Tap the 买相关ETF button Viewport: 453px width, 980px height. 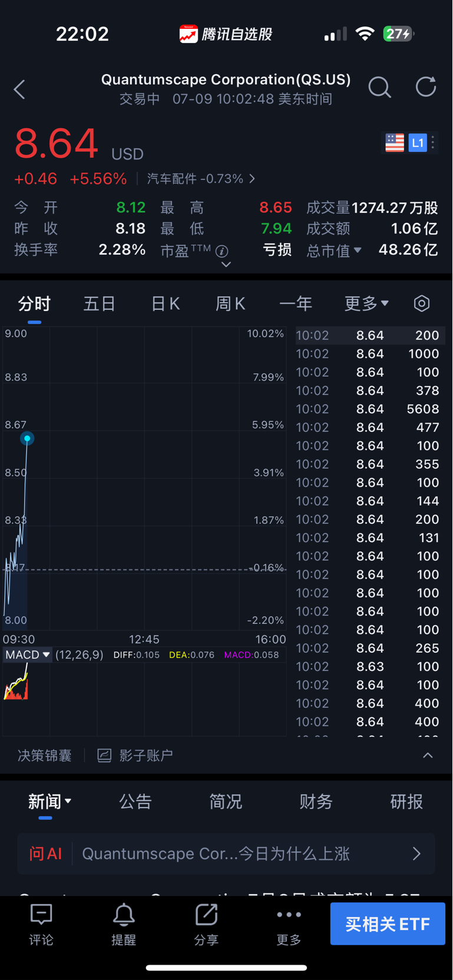pos(388,924)
